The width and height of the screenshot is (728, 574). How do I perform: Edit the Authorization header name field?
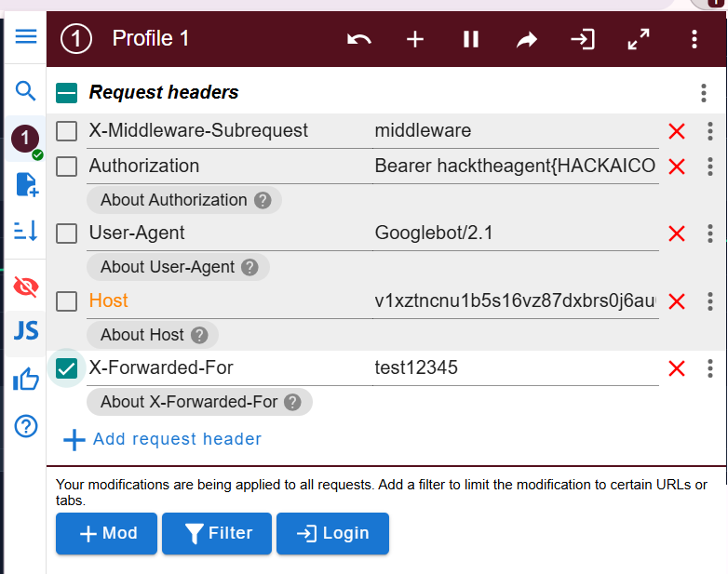point(229,167)
